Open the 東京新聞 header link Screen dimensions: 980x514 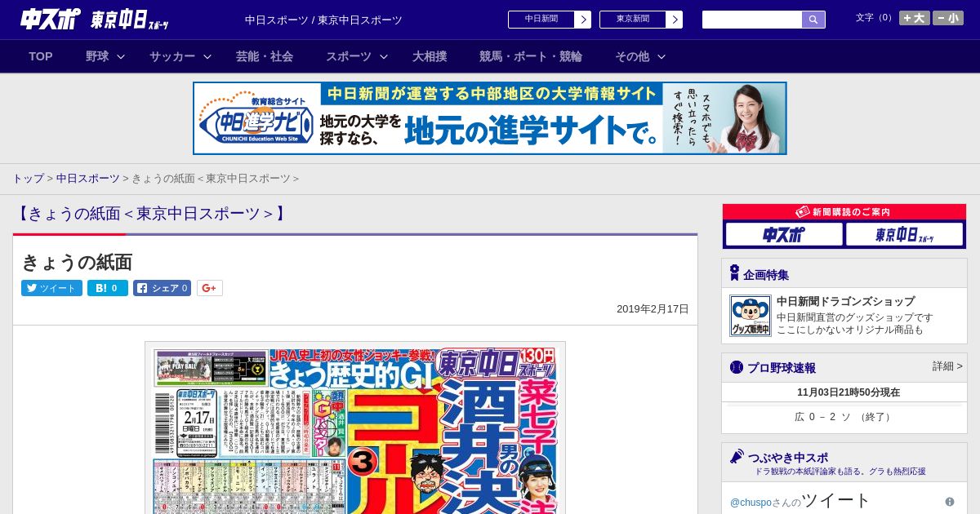[640, 20]
